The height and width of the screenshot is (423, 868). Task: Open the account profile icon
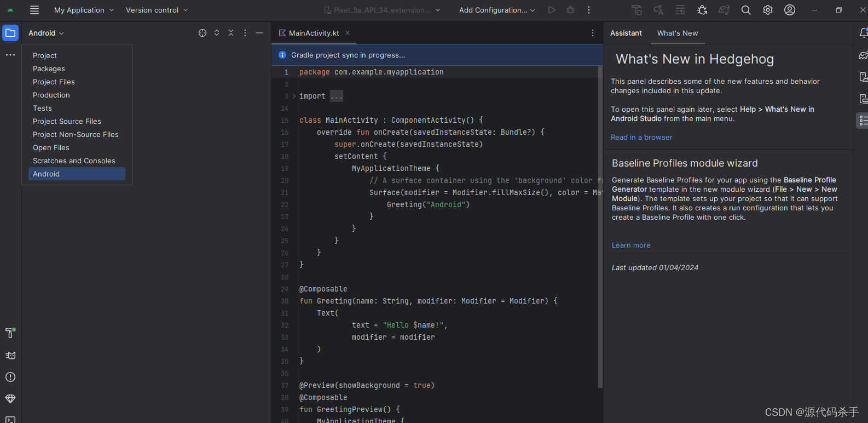coord(790,10)
